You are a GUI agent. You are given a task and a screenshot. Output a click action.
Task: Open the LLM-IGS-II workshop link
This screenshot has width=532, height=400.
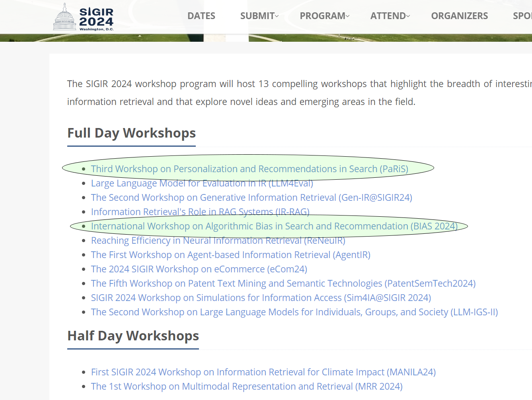[294, 312]
